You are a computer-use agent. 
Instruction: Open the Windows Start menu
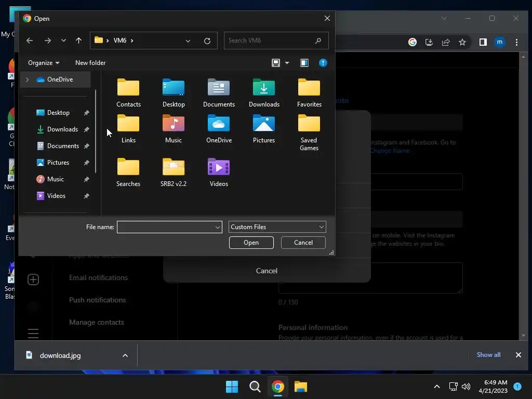coord(232,387)
